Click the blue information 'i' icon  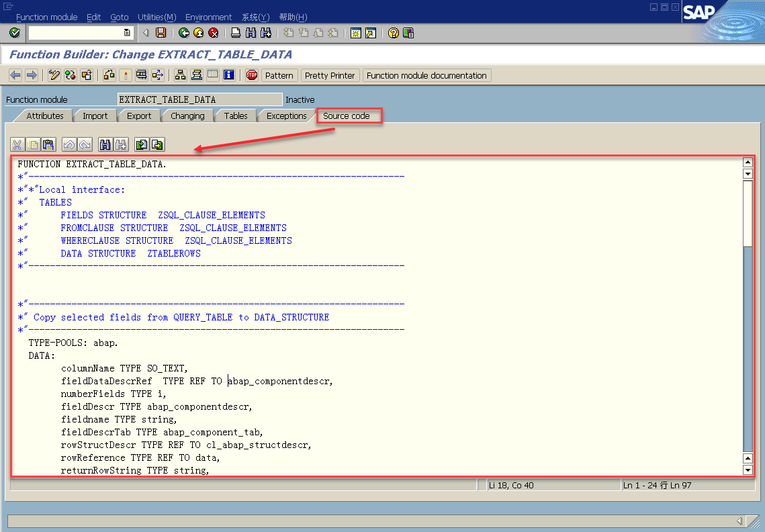coord(228,75)
